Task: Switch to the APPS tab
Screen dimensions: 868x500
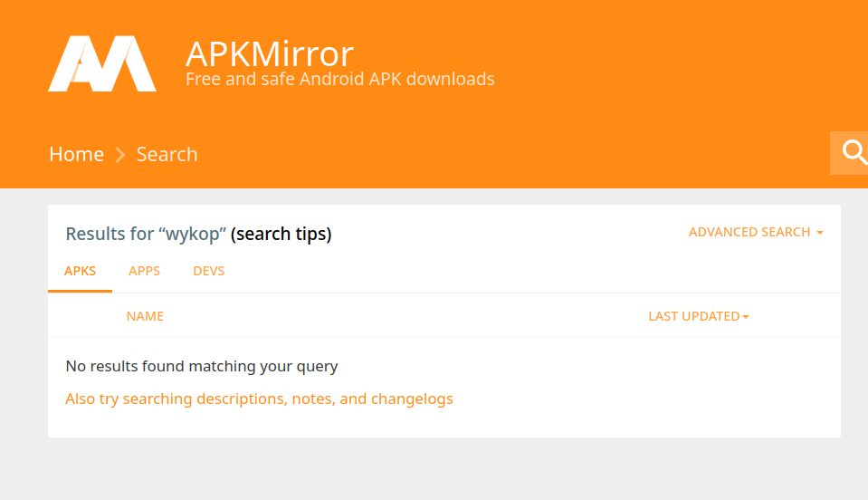Action: 145,271
